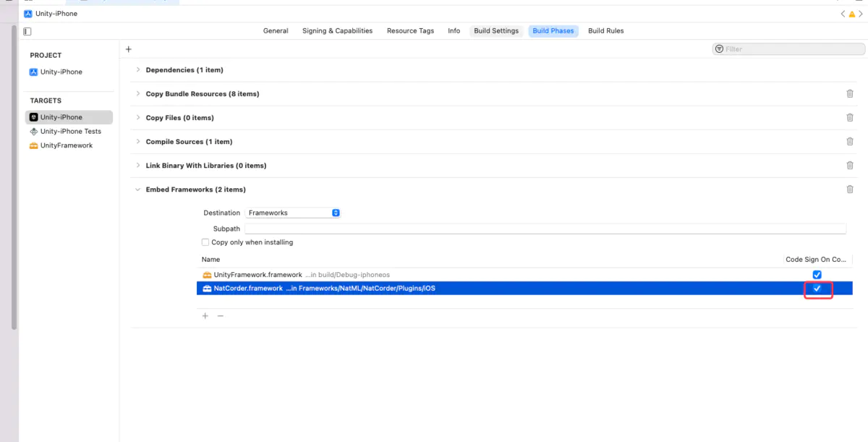Image resolution: width=868 pixels, height=442 pixels.
Task: Delete the Embed Frameworks phase
Action: tap(850, 190)
